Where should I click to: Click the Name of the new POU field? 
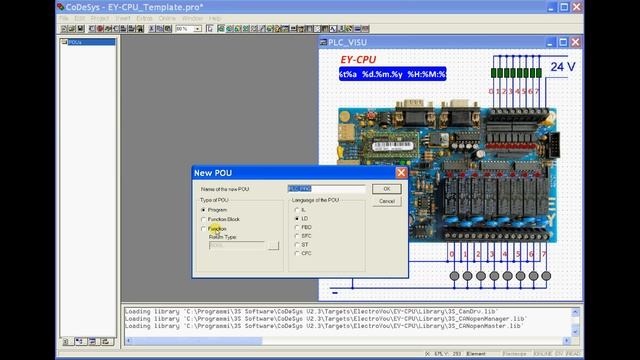click(327, 189)
